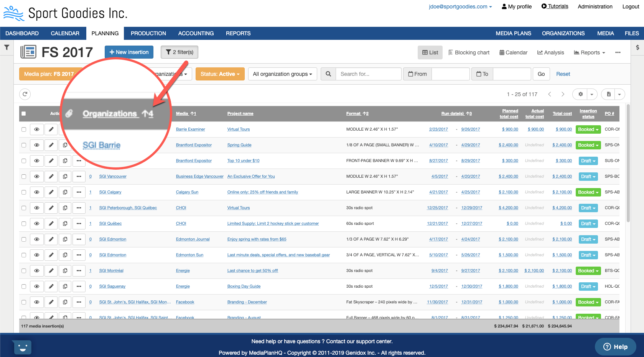Check the Barrie Examiner row checkbox
This screenshot has width=644, height=357.
24,129
